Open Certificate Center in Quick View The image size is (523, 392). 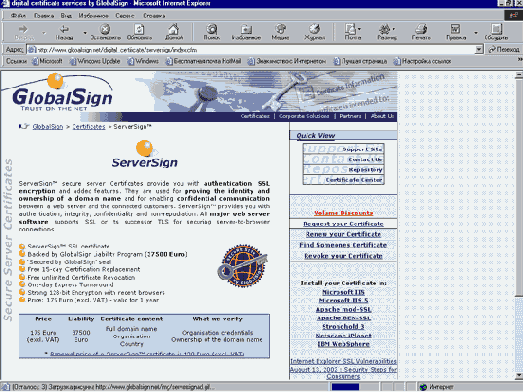344,180
